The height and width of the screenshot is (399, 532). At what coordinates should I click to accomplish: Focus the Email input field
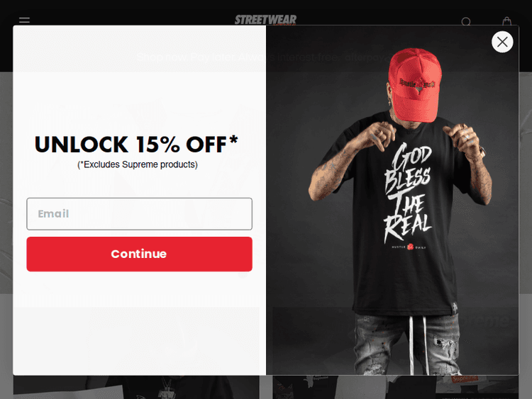(139, 213)
